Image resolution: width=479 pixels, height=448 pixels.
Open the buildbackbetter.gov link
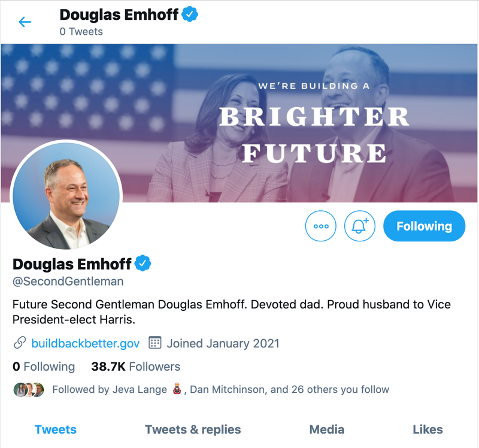85,343
